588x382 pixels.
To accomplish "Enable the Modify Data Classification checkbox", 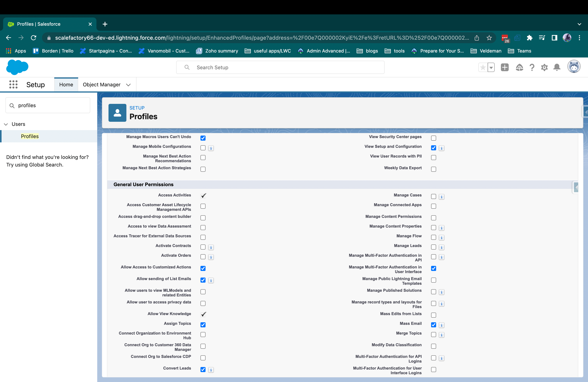I will [433, 346].
